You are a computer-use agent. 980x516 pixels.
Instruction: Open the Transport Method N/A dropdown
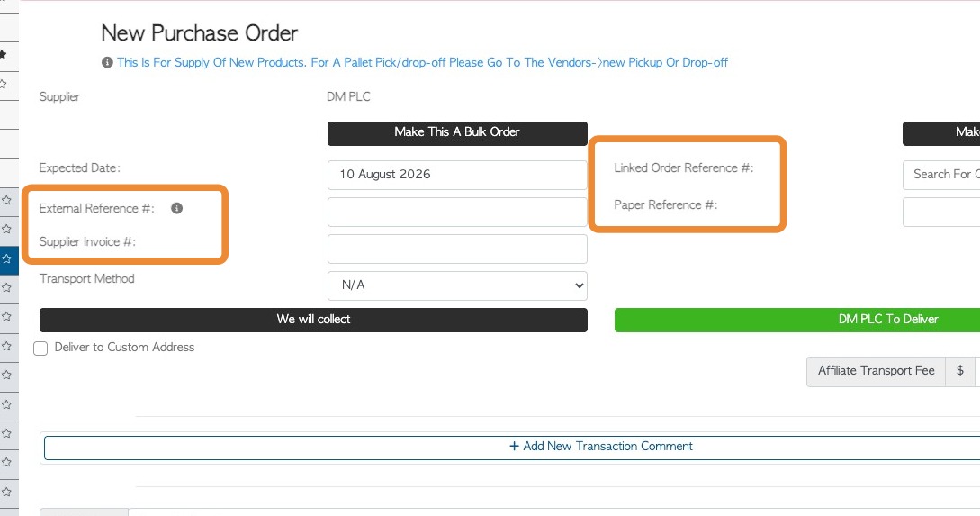click(457, 285)
